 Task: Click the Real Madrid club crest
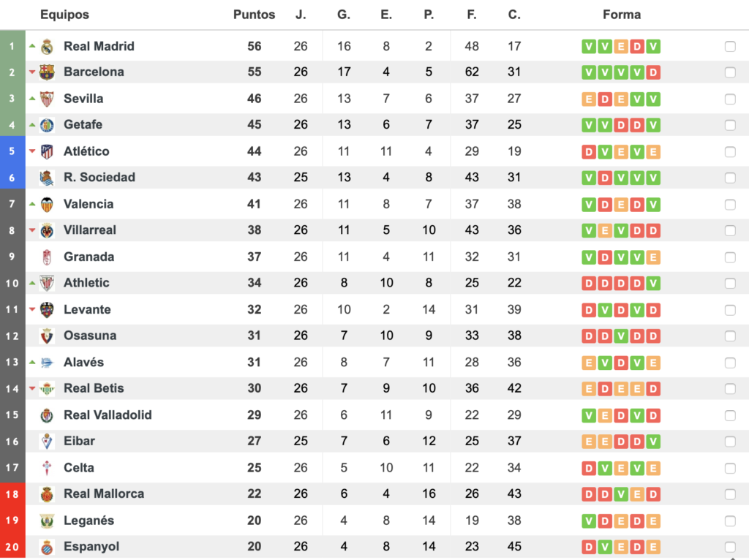[47, 46]
